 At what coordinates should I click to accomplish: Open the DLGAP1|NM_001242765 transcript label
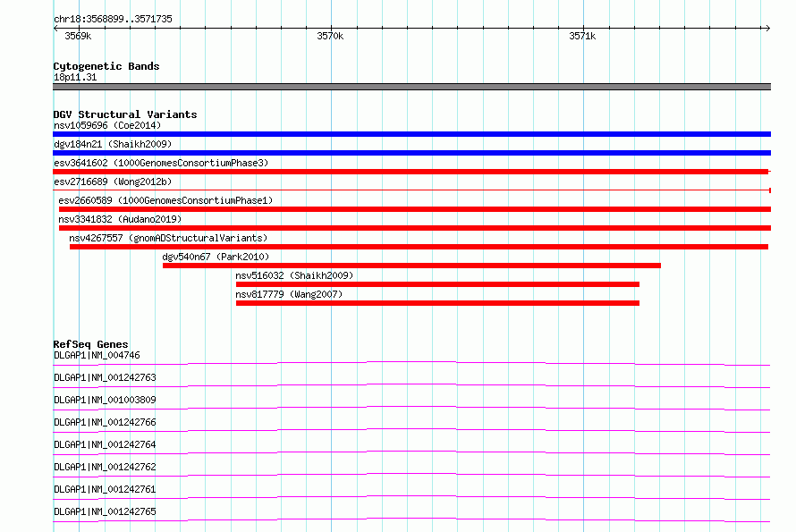pos(105,511)
